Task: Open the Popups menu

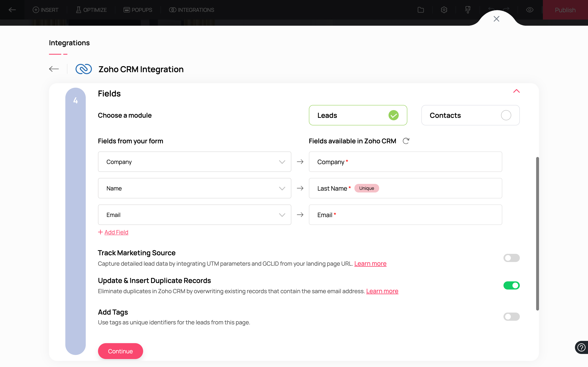Action: pyautogui.click(x=138, y=10)
